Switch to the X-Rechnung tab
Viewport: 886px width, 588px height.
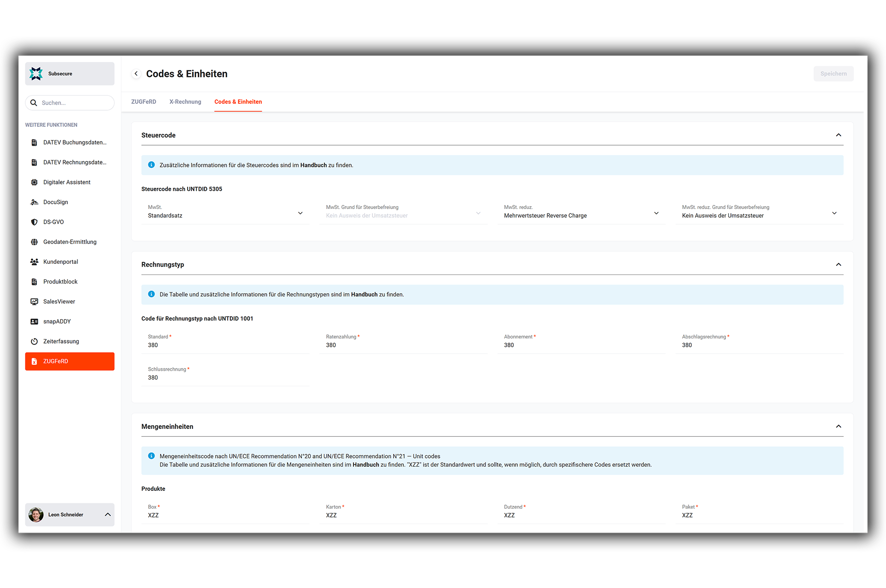(185, 102)
